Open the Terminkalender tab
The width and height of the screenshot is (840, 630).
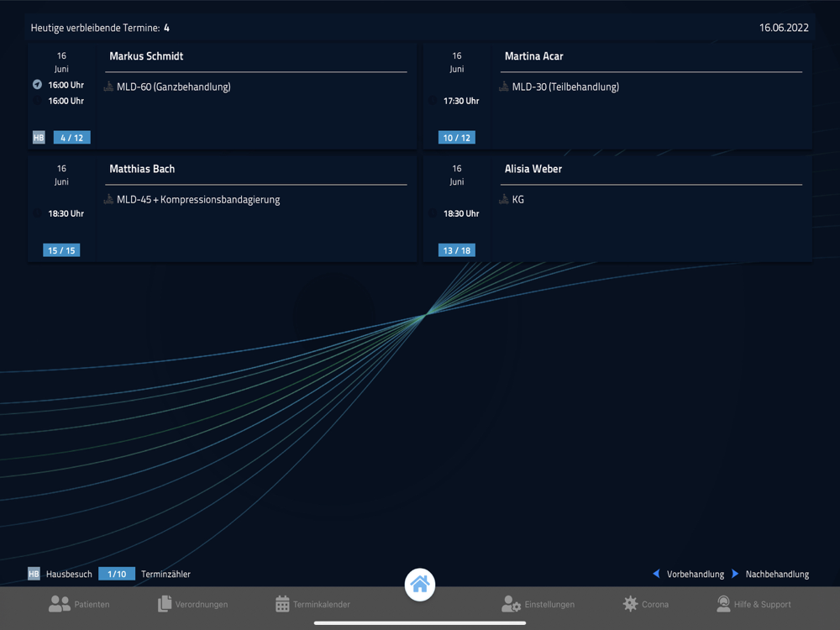[x=312, y=604]
